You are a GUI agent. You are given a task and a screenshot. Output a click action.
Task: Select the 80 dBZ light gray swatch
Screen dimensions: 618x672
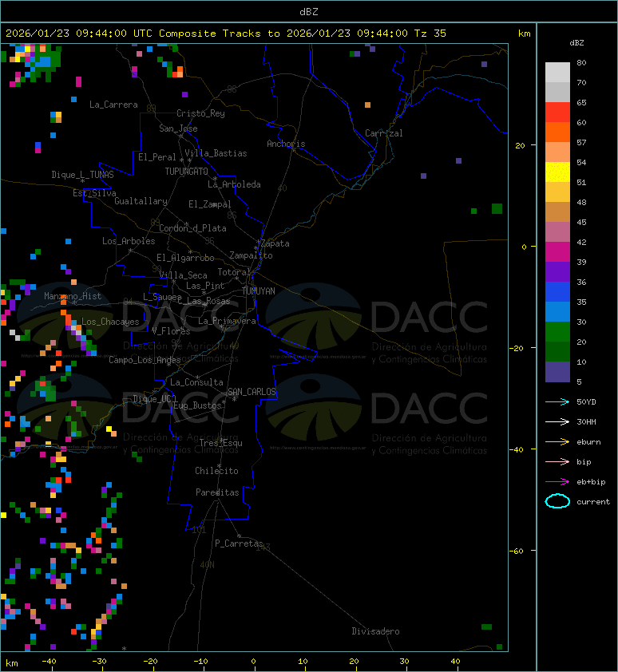click(x=557, y=72)
